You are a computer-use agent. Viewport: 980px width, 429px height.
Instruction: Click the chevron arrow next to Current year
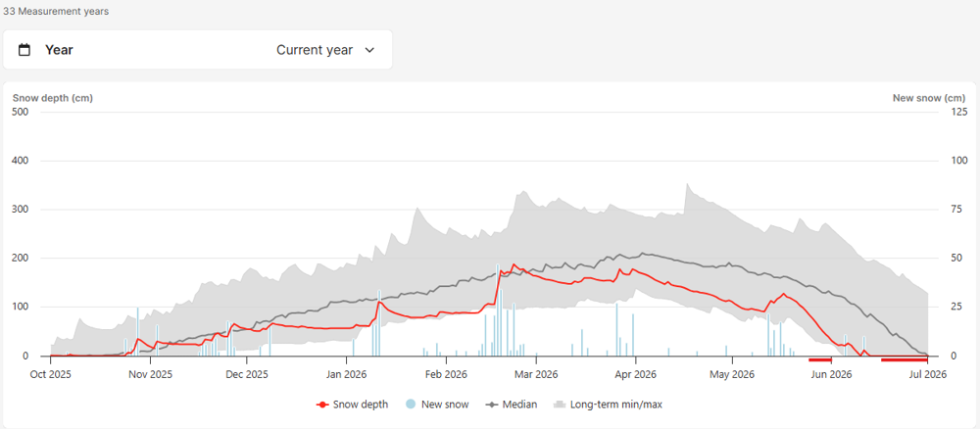(369, 50)
